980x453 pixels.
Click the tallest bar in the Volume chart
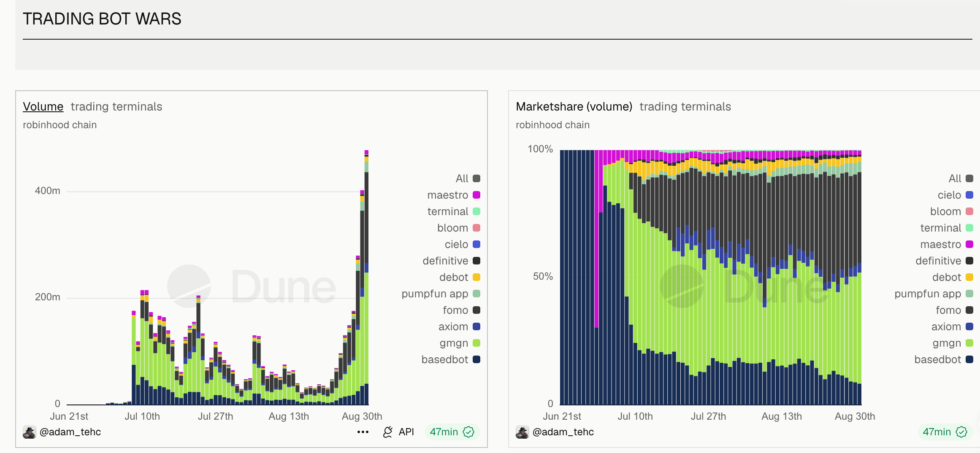366,278
